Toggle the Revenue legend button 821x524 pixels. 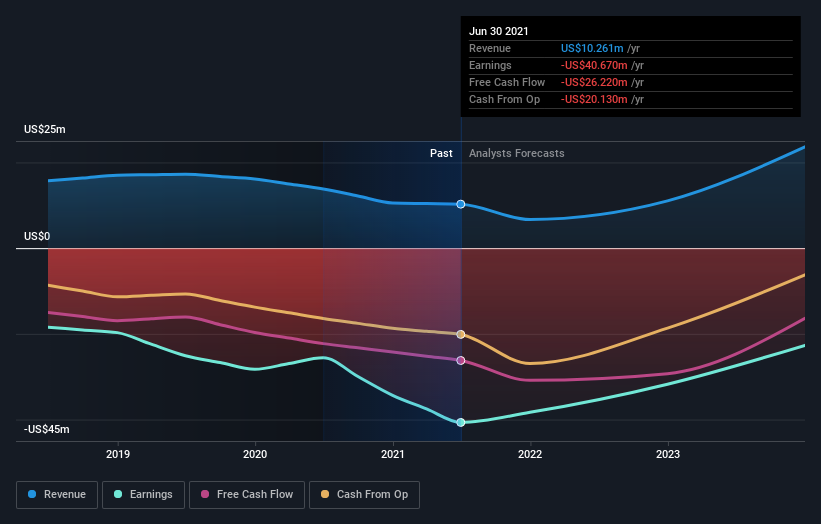pyautogui.click(x=57, y=495)
